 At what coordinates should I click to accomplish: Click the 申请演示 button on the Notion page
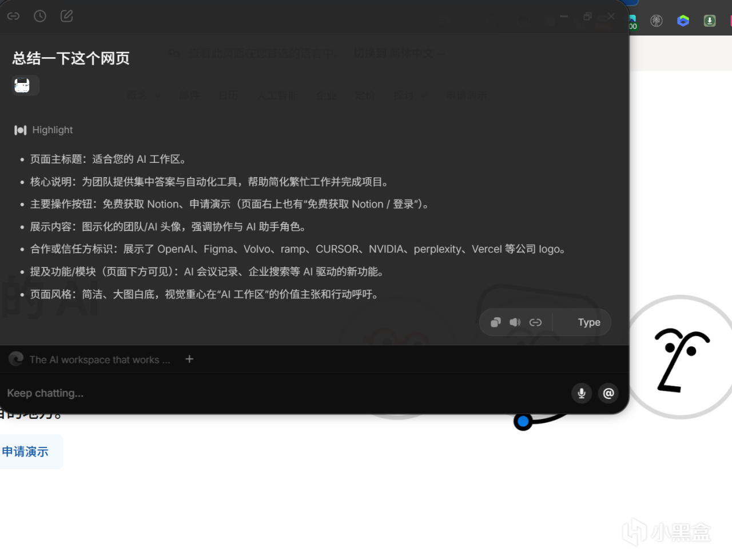(25, 452)
